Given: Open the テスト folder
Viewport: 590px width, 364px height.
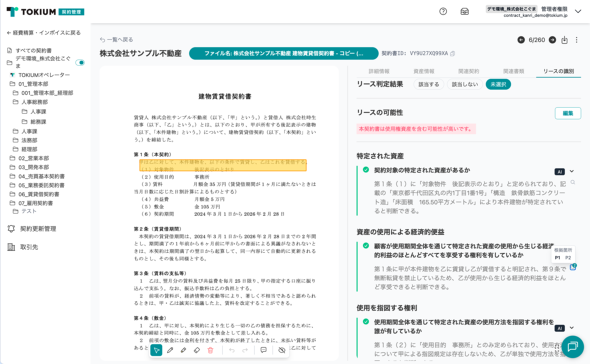Looking at the screenshot, I should [24, 211].
